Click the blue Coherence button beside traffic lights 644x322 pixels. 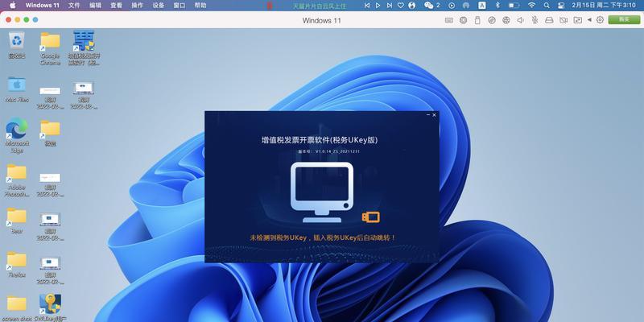click(35, 19)
